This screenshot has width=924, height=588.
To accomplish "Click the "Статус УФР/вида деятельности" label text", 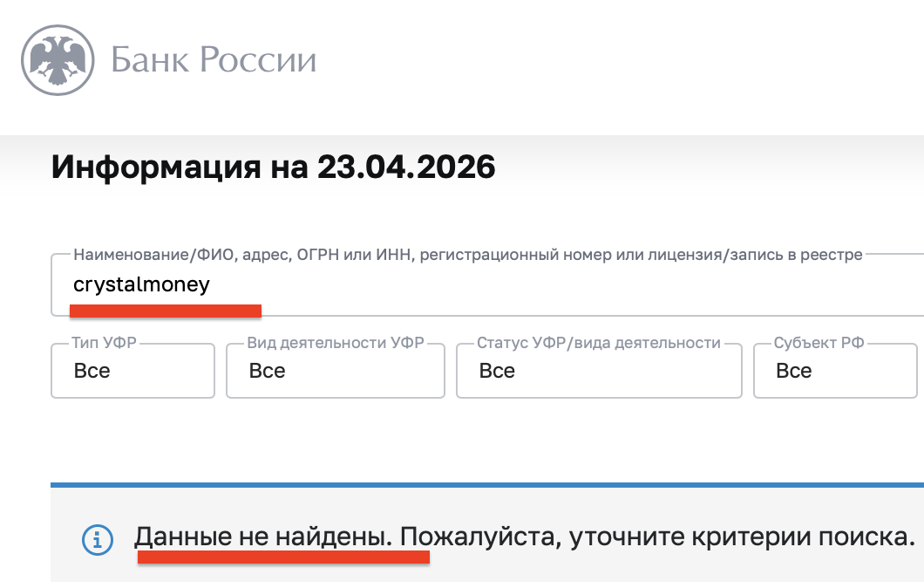I will pyautogui.click(x=598, y=343).
